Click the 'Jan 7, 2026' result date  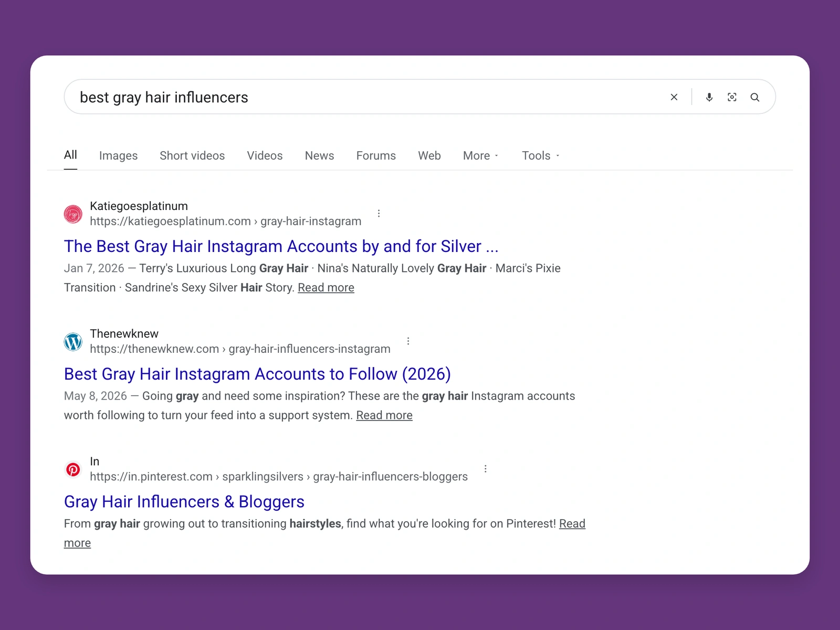[x=94, y=268]
